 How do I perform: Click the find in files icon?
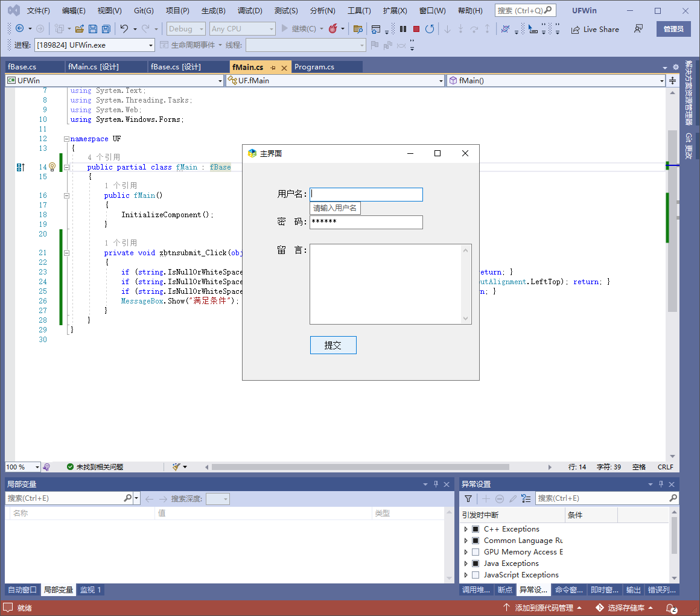[358, 29]
